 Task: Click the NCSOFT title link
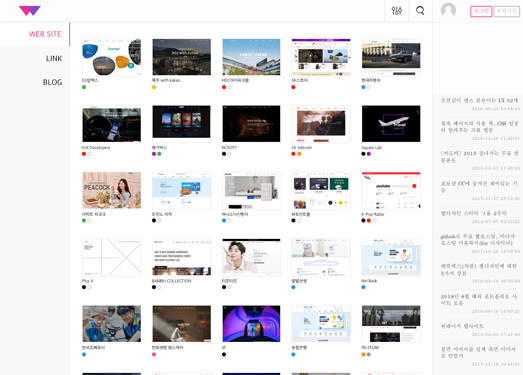229,147
